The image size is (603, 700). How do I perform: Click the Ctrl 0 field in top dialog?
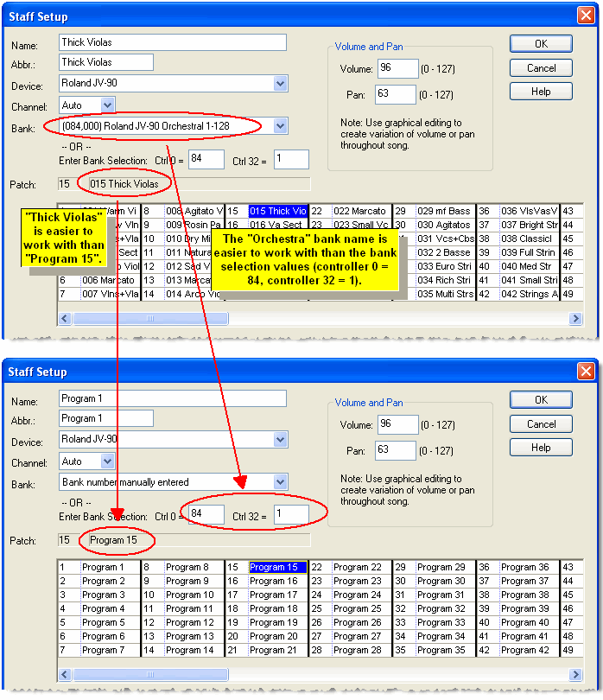[206, 160]
